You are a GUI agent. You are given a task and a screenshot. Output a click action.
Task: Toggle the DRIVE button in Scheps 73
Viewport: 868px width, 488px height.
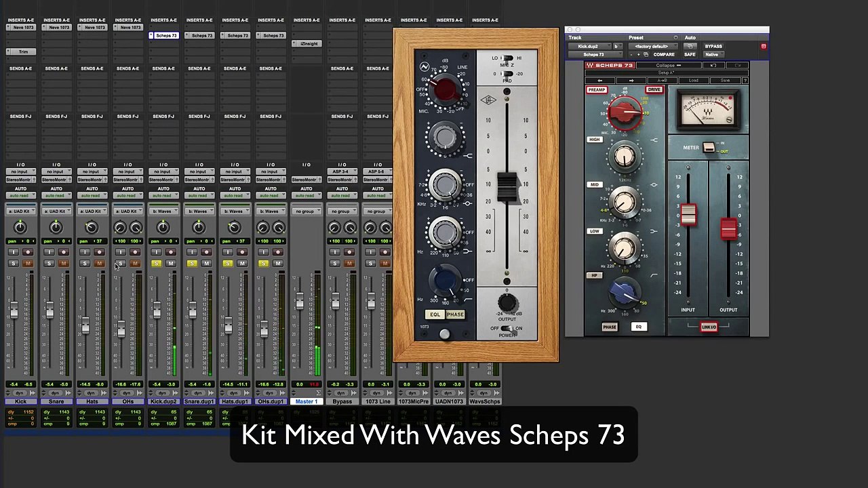pyautogui.click(x=654, y=90)
